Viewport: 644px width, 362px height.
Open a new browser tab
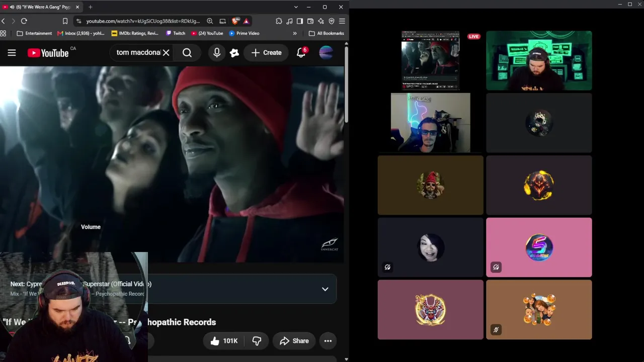click(x=91, y=7)
